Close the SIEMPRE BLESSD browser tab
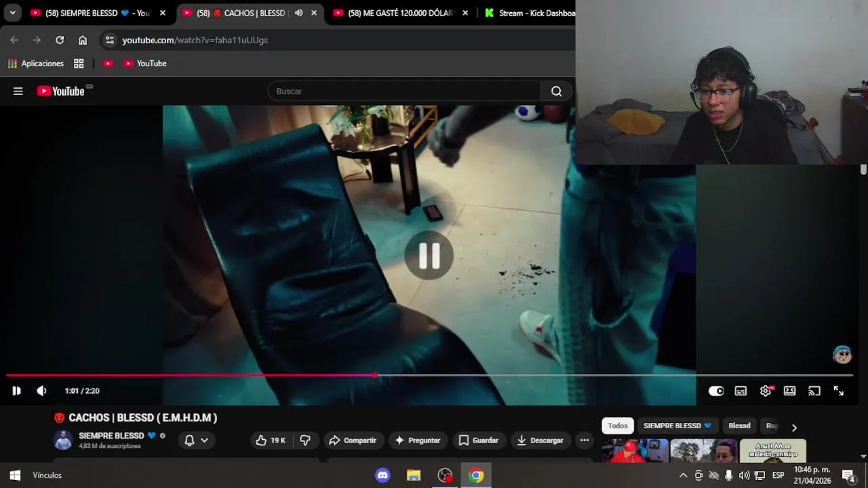Screen dimensions: 868x488 tap(163, 13)
